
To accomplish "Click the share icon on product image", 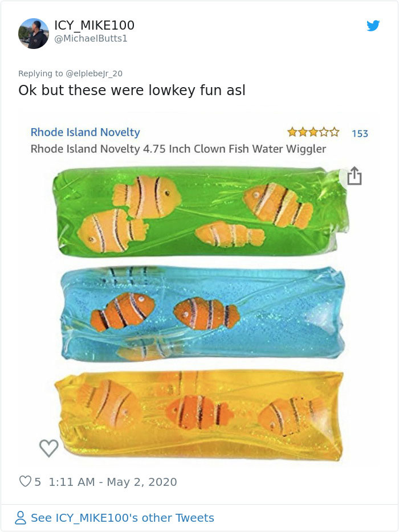I will point(354,176).
